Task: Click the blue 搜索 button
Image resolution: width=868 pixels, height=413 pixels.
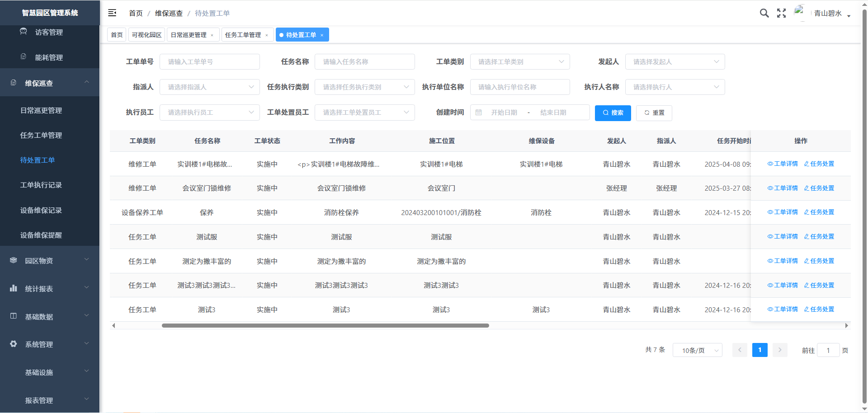Action: 613,113
